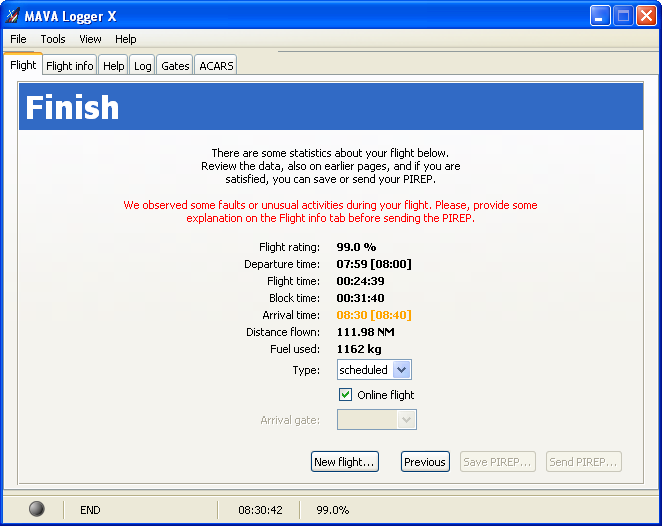The height and width of the screenshot is (526, 662).
Task: Open the View menu
Action: [x=90, y=39]
